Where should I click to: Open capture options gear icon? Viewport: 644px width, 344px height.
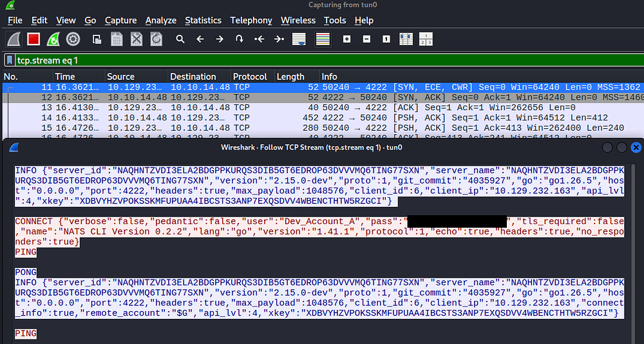73,39
